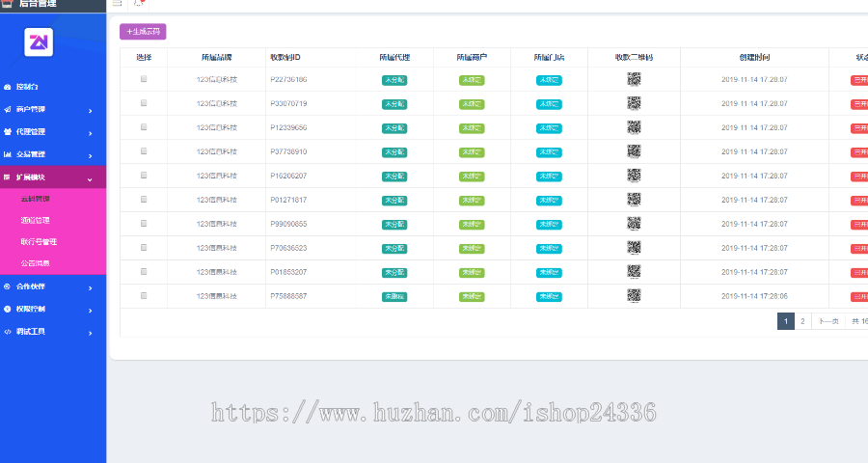
Task: Tick the checkbox for row P01271817
Action: pyautogui.click(x=144, y=200)
